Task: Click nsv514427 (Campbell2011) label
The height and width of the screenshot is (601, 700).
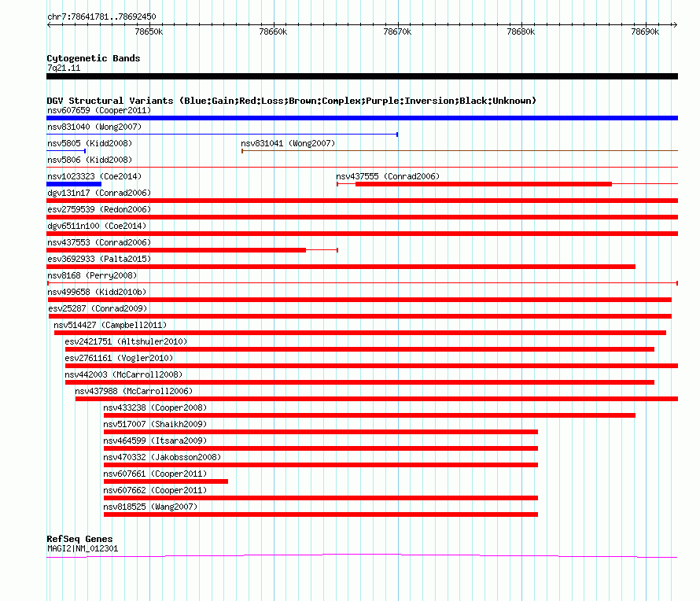Action: (x=110, y=325)
